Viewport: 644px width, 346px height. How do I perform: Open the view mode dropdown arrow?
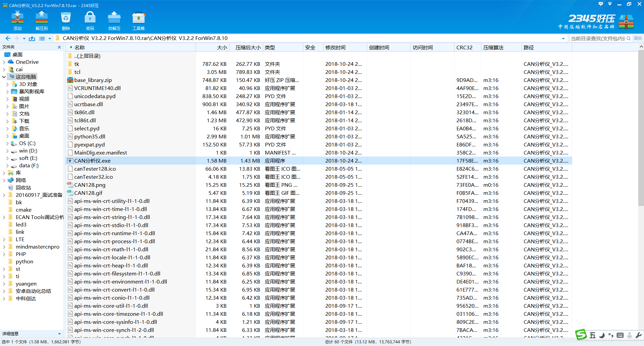click(x=50, y=39)
